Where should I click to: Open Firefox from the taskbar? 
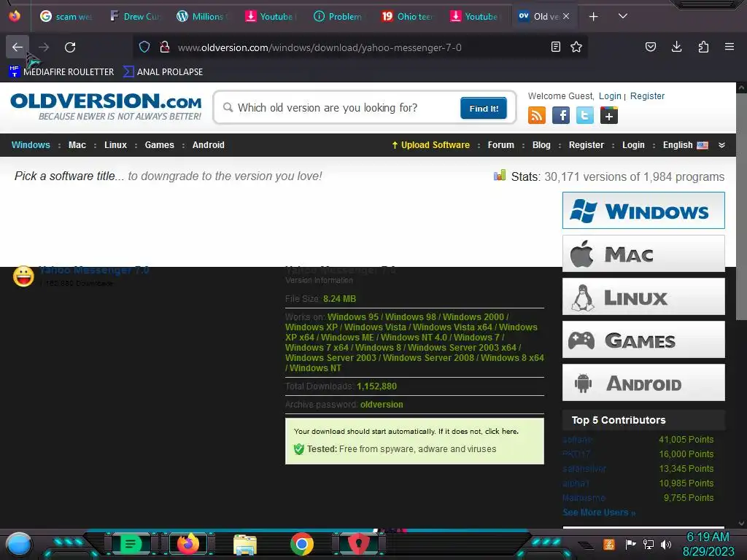[188, 544]
